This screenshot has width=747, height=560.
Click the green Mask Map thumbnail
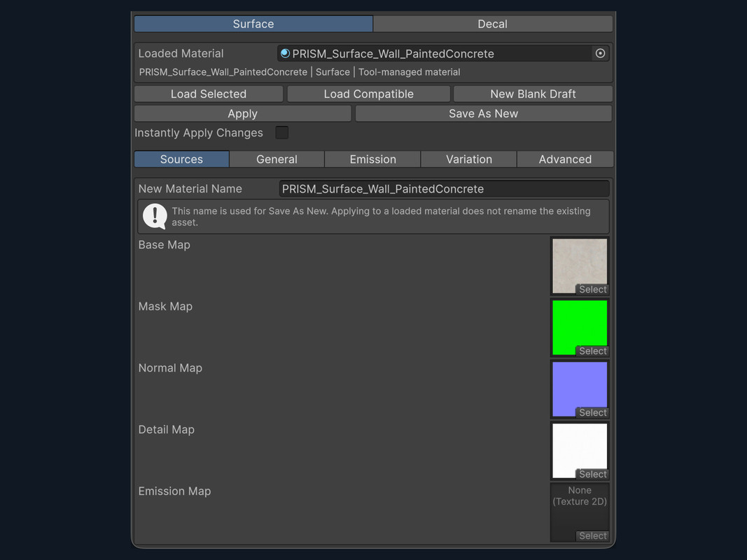tap(579, 326)
